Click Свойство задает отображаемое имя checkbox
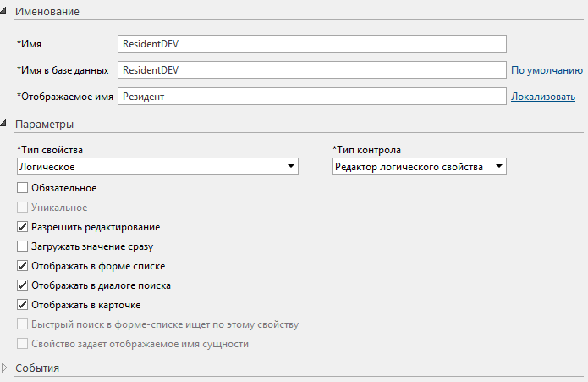The width and height of the screenshot is (588, 382). [23, 344]
